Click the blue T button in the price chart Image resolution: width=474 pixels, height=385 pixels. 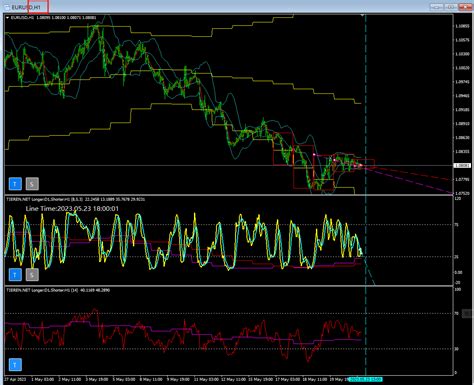point(15,184)
